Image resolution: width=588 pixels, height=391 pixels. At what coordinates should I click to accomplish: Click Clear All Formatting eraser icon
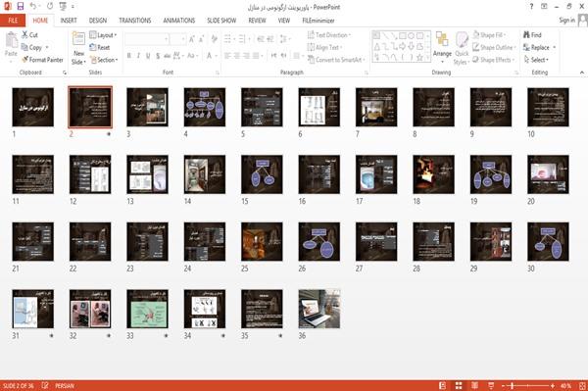(x=214, y=38)
